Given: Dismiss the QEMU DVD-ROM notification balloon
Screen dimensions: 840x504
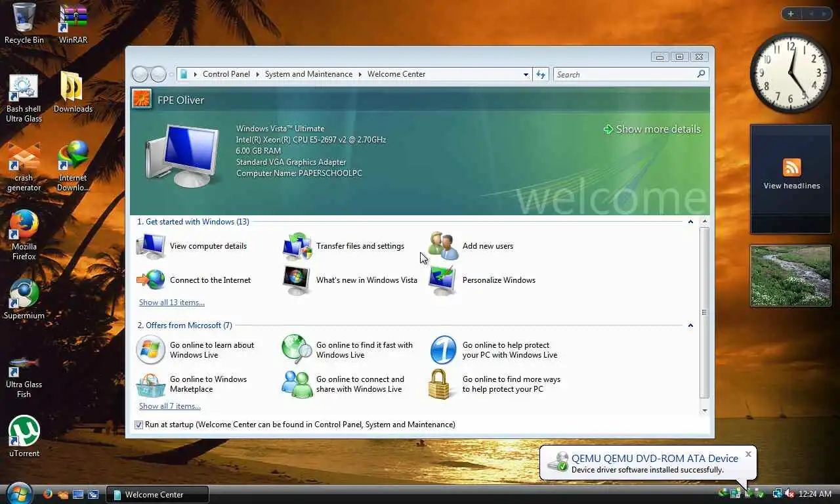Looking at the screenshot, I should (x=748, y=454).
